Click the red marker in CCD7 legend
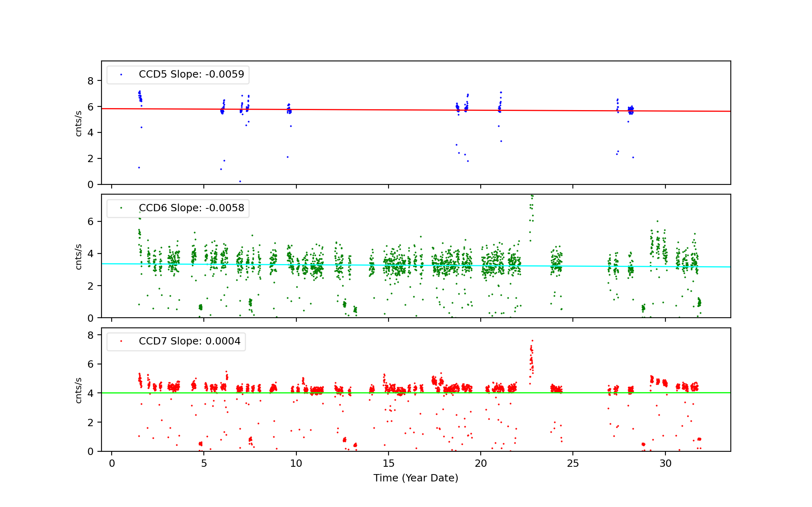The image size is (812, 507). pos(121,341)
